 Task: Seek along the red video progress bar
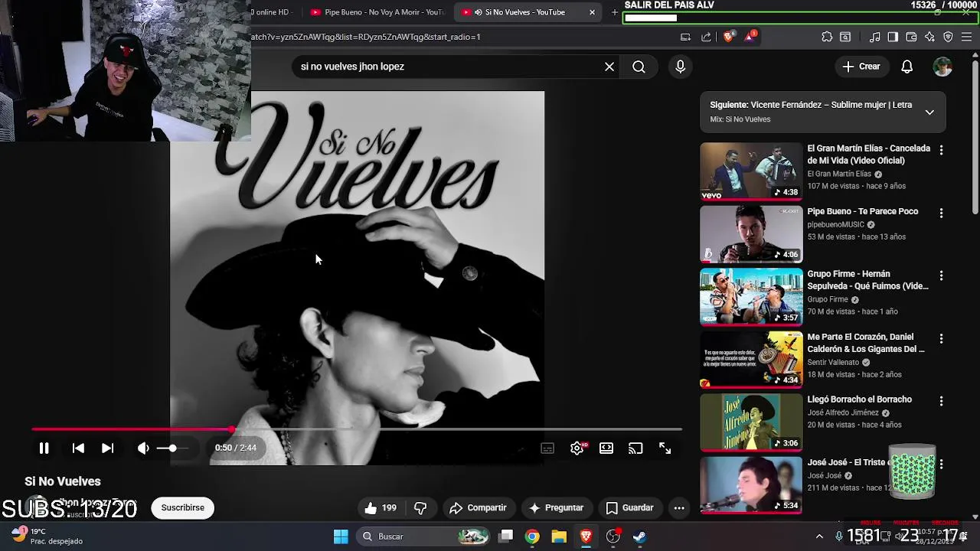tap(356, 429)
